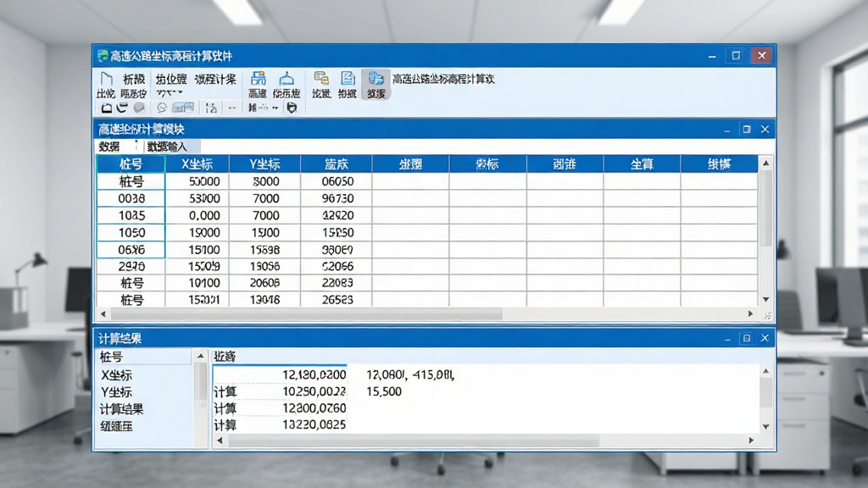Click the overlapping documents ribbon icon
Screen dimensions: 868x488
321,78
